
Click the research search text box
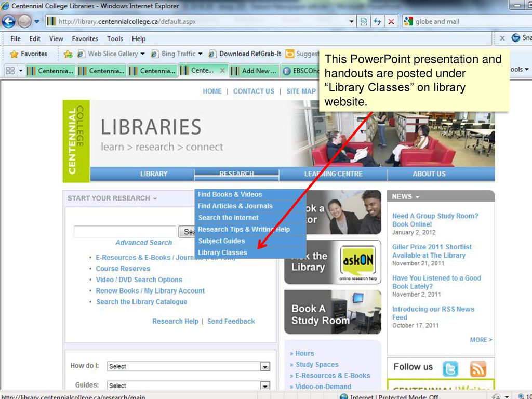pos(125,231)
